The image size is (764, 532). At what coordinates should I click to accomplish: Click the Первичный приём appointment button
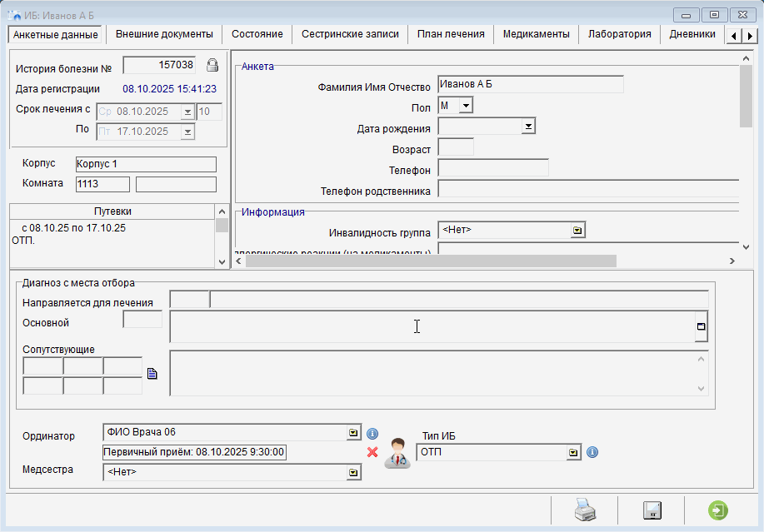(194, 452)
